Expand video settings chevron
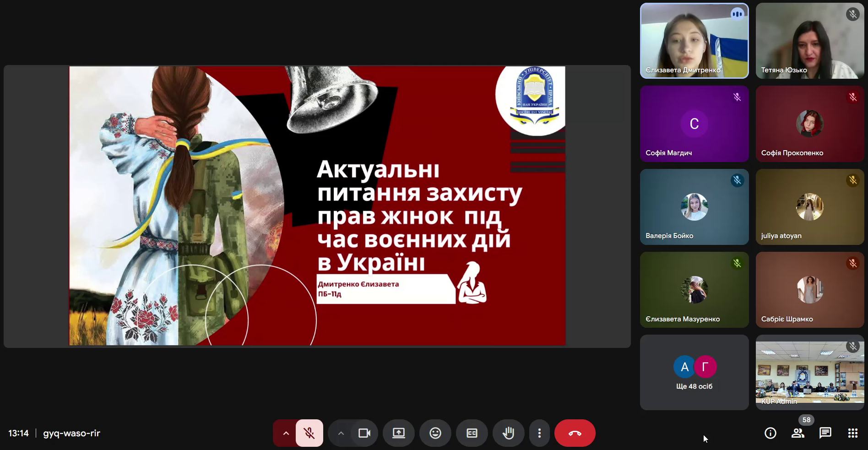 (341, 433)
